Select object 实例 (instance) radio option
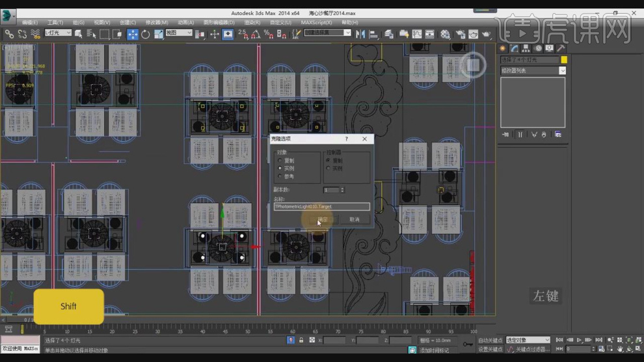 [x=280, y=169]
